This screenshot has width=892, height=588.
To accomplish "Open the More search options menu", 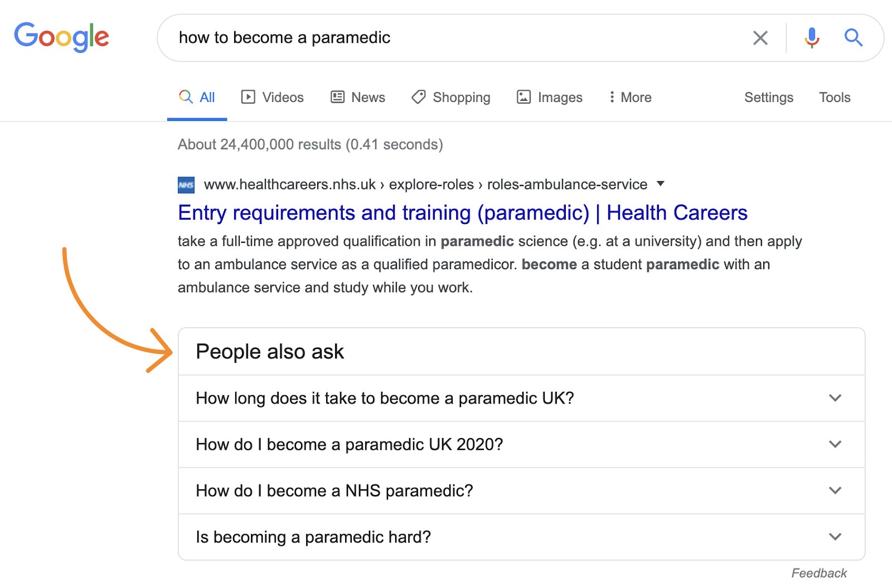I will coord(629,97).
